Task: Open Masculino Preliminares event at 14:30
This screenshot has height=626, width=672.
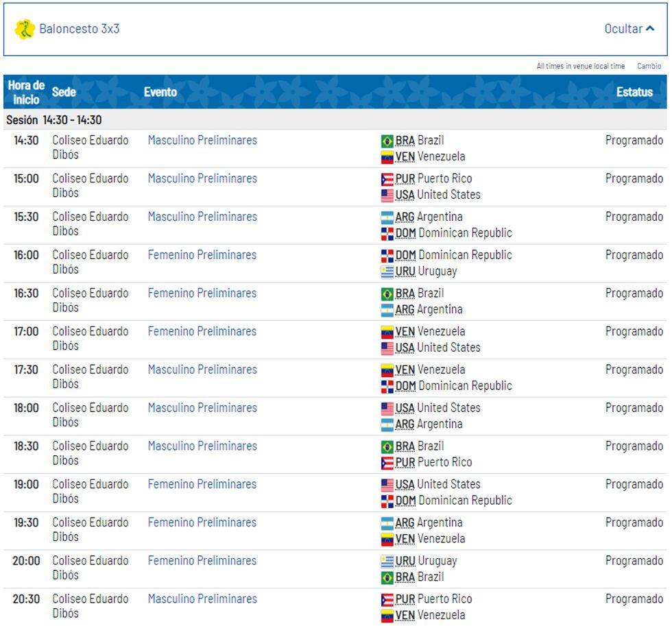Action: 202,141
